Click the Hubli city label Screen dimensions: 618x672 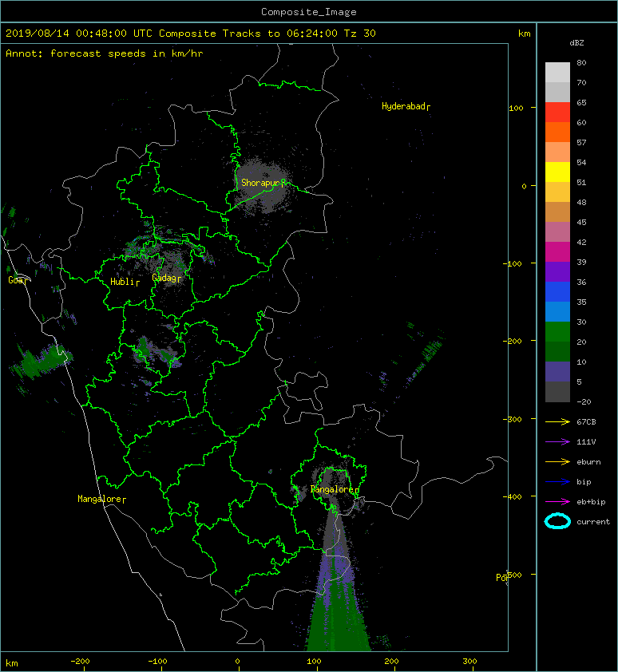point(125,282)
